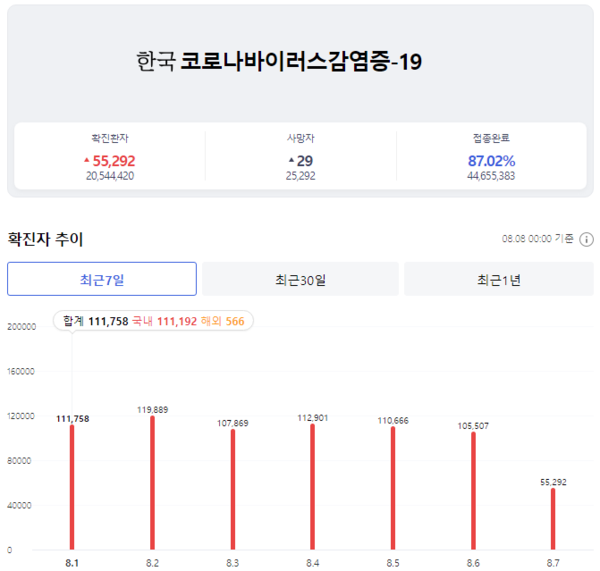Screen dimensions: 600x571
Task: Click the 8.3 date label on axis
Action: coord(233,563)
